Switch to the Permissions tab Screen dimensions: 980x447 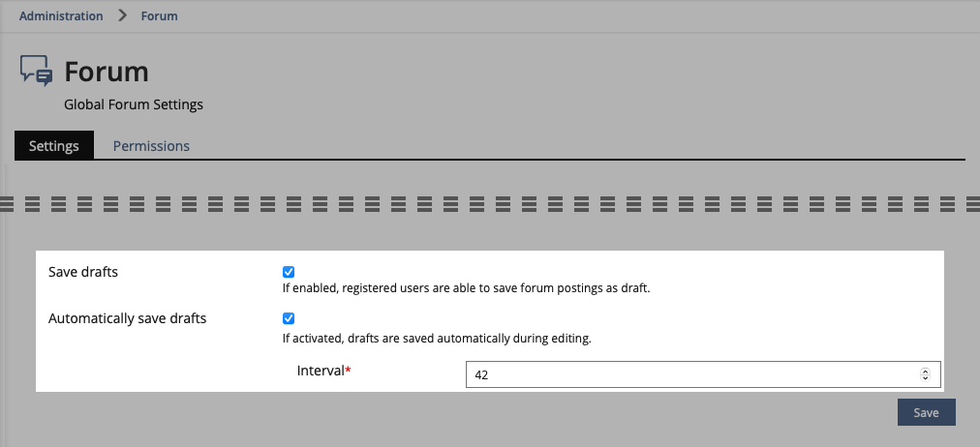click(151, 146)
